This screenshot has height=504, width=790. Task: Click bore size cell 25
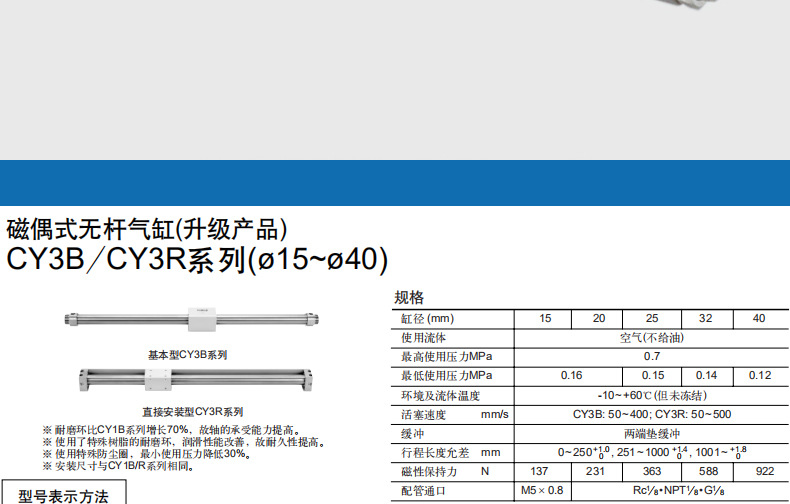(x=652, y=319)
